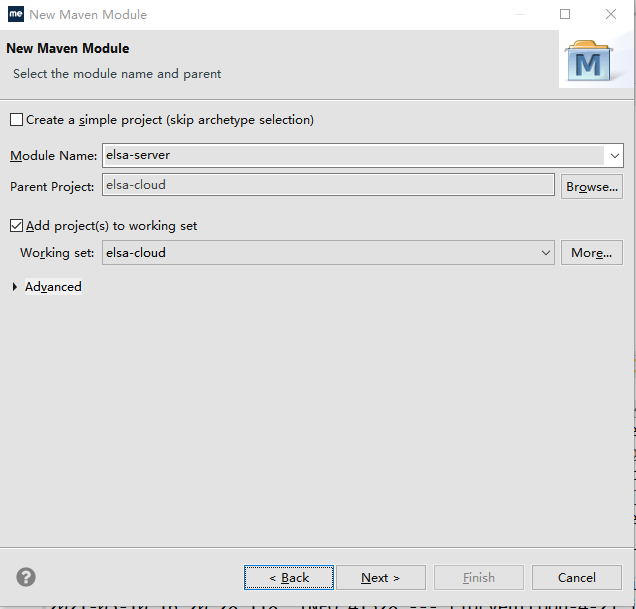Proceed with the Next > button
The height and width of the screenshot is (609, 636).
pyautogui.click(x=381, y=577)
